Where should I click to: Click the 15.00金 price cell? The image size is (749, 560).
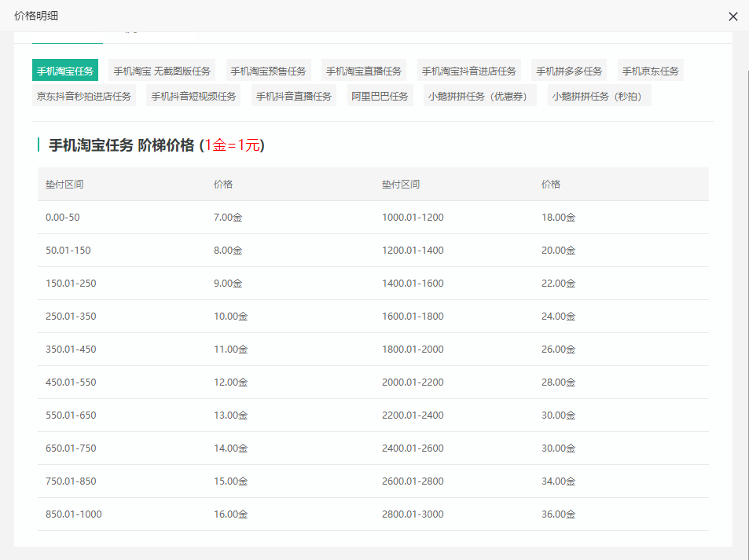231,481
